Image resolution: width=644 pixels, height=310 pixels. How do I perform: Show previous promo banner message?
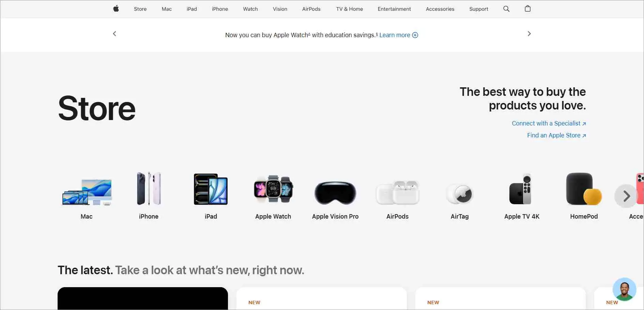[x=114, y=33]
